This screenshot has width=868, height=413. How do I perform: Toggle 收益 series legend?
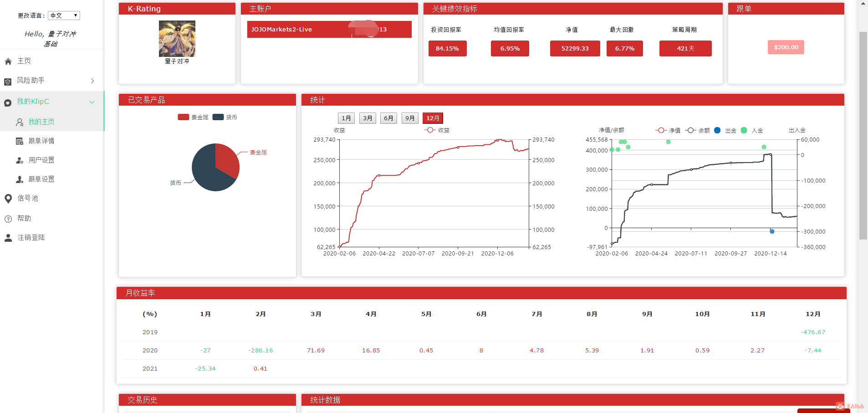[437, 130]
